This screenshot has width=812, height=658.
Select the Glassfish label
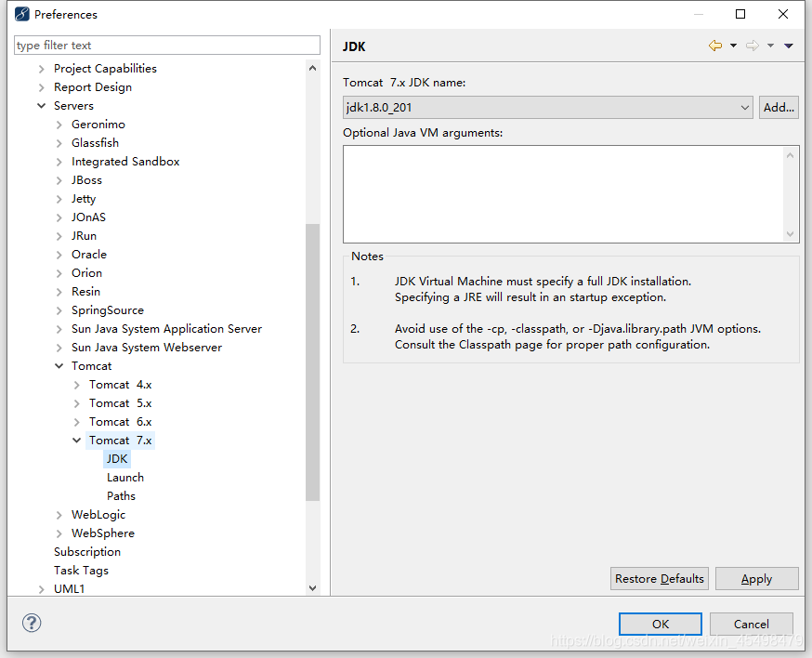pos(96,143)
